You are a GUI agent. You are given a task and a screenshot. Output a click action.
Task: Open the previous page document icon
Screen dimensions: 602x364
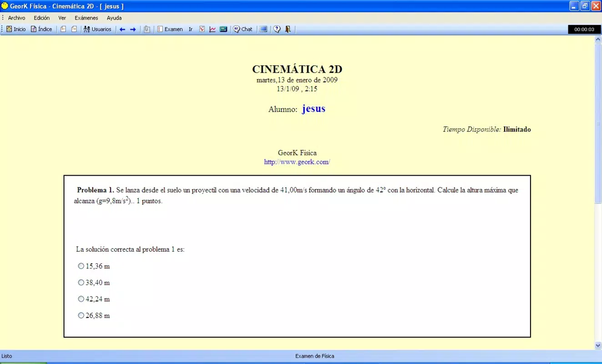63,29
